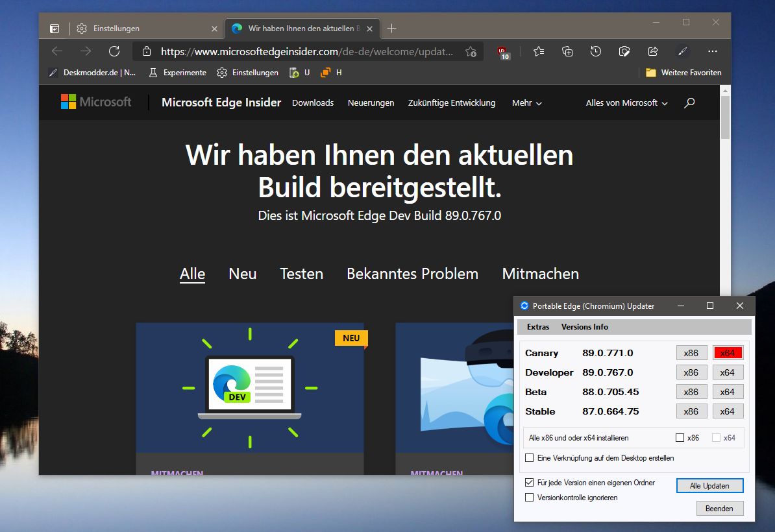Open Edge's three-dot settings menu
Image resolution: width=775 pixels, height=532 pixels.
(712, 51)
